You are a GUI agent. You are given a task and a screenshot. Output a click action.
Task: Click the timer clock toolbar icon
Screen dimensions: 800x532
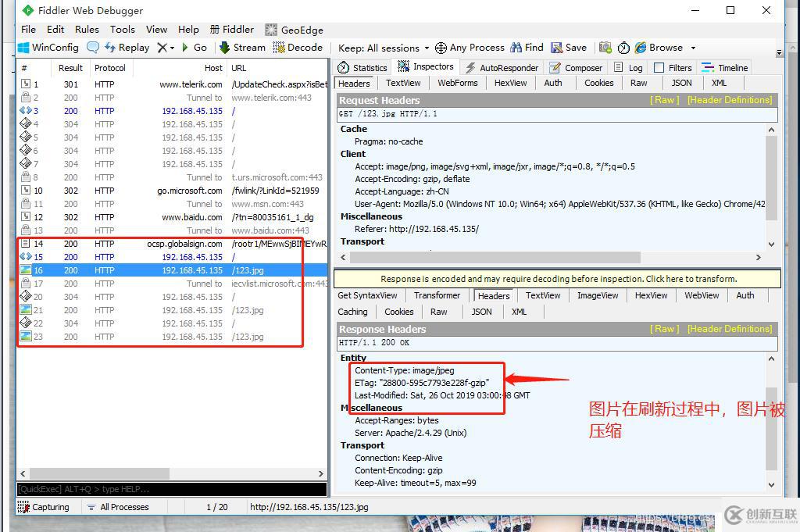(x=623, y=48)
